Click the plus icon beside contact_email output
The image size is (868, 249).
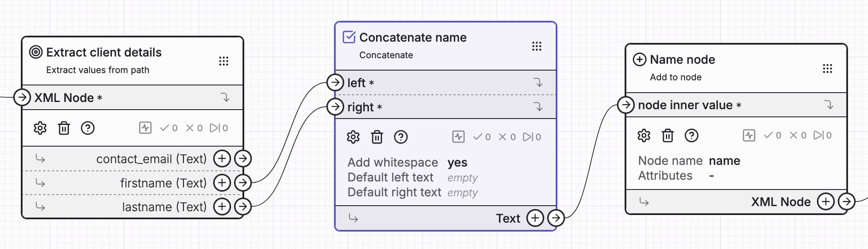tap(222, 158)
